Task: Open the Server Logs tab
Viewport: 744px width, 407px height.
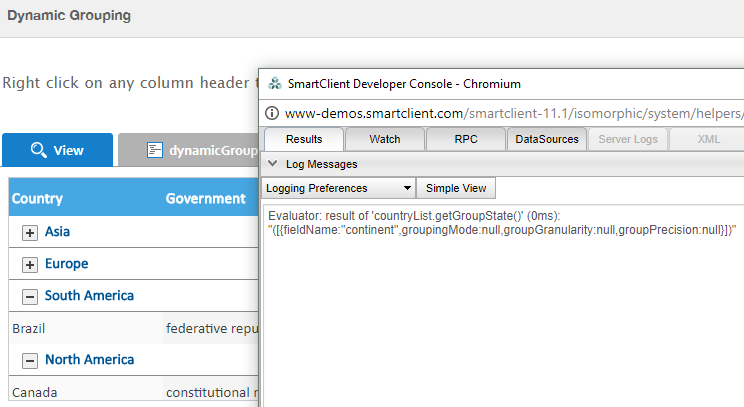Action: [628, 139]
